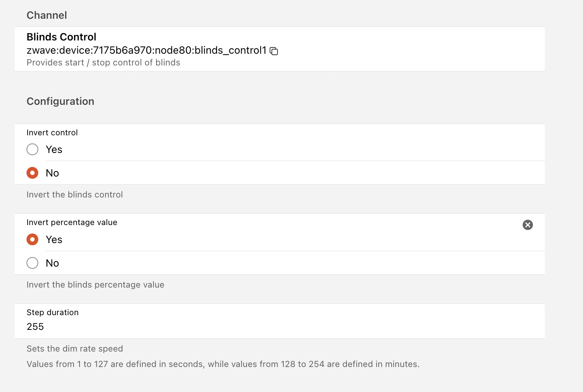The image size is (583, 392).
Task: Click the 'Values from 1 to 127' note
Action: [x=223, y=364]
